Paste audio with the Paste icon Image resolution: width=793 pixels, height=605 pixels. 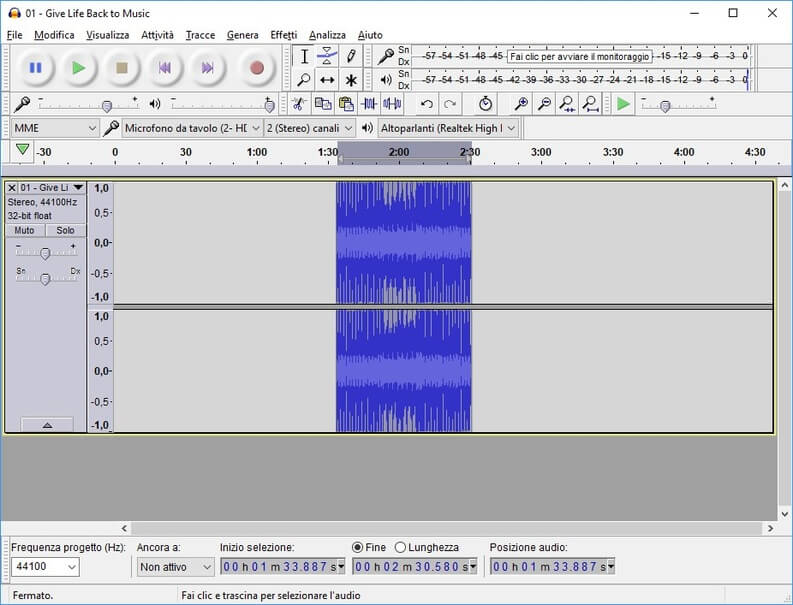[x=346, y=104]
